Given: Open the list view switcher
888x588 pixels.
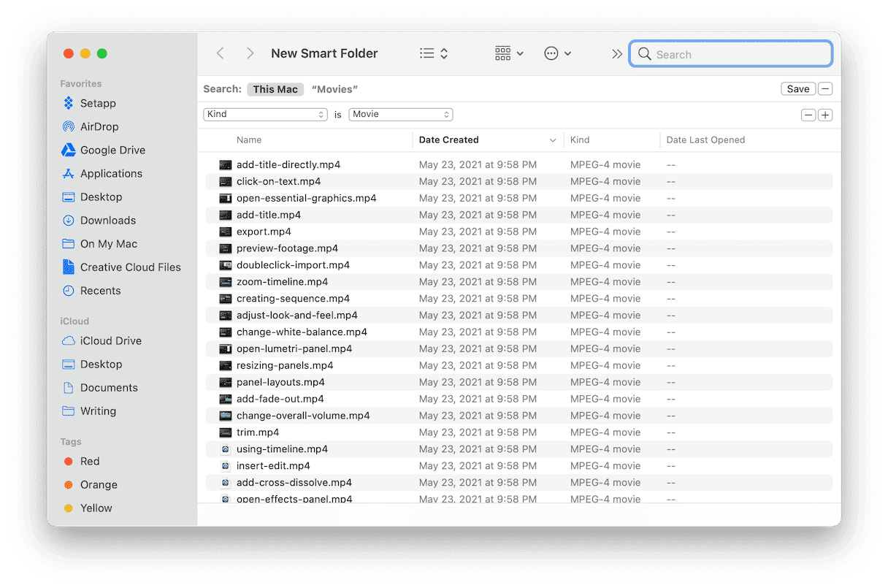Looking at the screenshot, I should click(434, 53).
